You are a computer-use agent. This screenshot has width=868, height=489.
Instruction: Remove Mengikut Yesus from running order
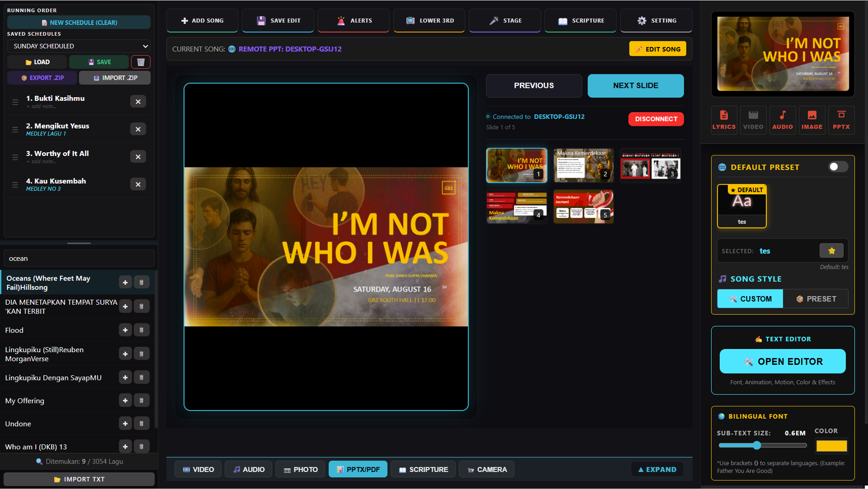pyautogui.click(x=138, y=130)
